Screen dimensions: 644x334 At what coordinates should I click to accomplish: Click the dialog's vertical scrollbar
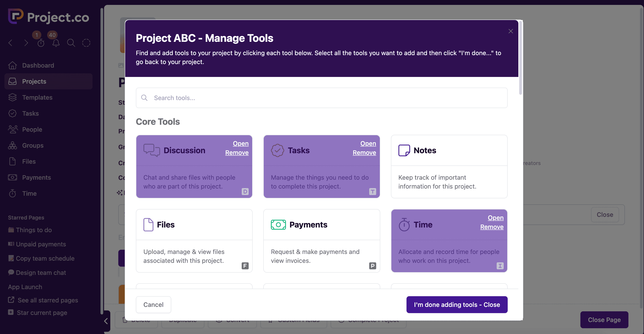click(521, 58)
